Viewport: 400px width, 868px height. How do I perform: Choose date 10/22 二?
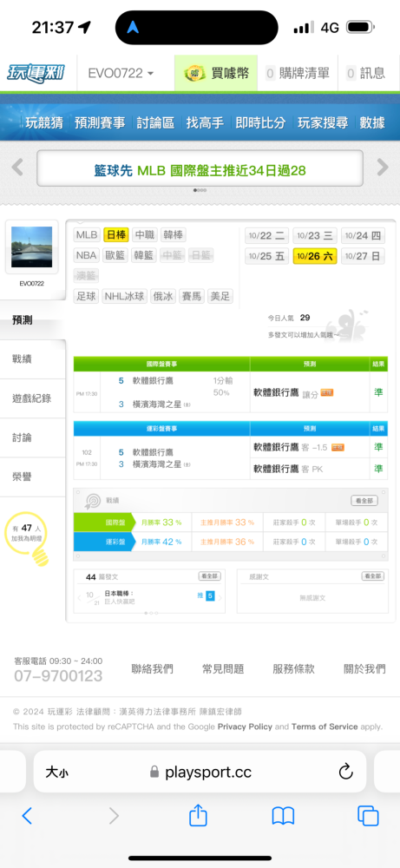pos(267,236)
